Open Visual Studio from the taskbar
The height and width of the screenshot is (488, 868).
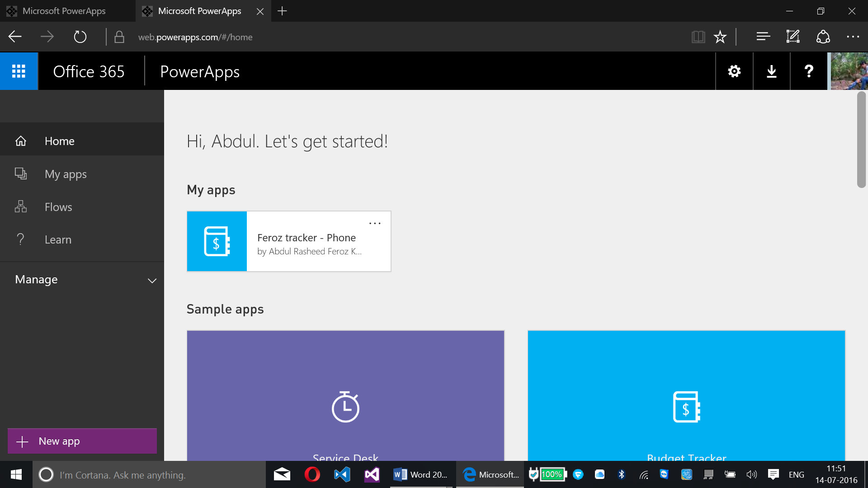click(372, 474)
